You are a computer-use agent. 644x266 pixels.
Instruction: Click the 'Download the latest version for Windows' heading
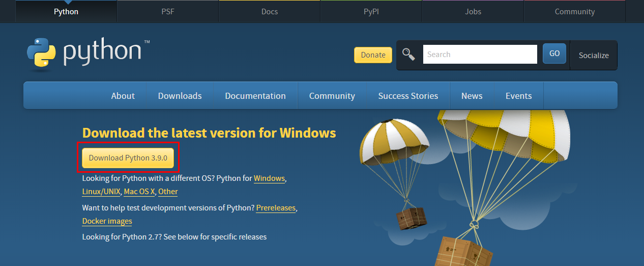tap(209, 133)
